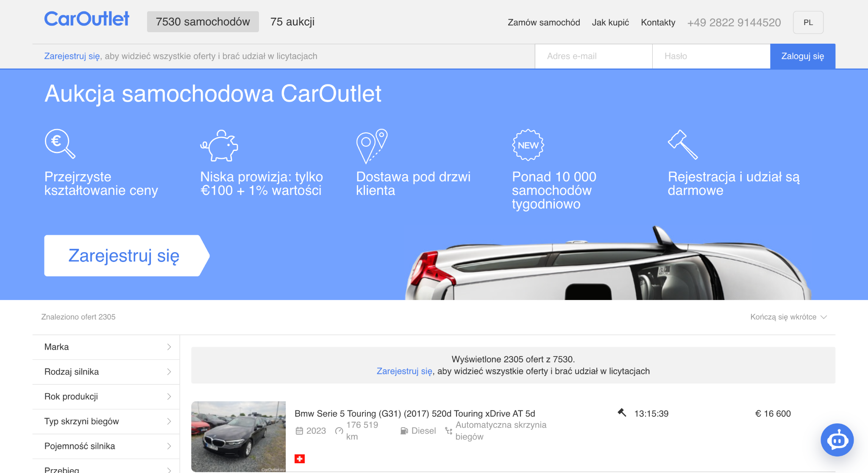Viewport: 868px width, 473px height.
Task: Click the Rejestracja i udział są darmowe text
Action: (x=734, y=184)
